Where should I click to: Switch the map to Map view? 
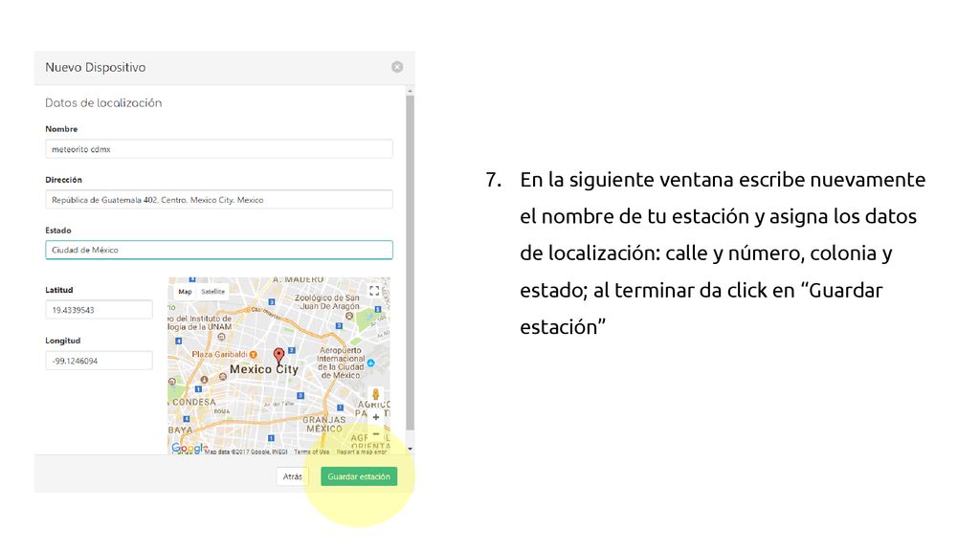point(185,292)
